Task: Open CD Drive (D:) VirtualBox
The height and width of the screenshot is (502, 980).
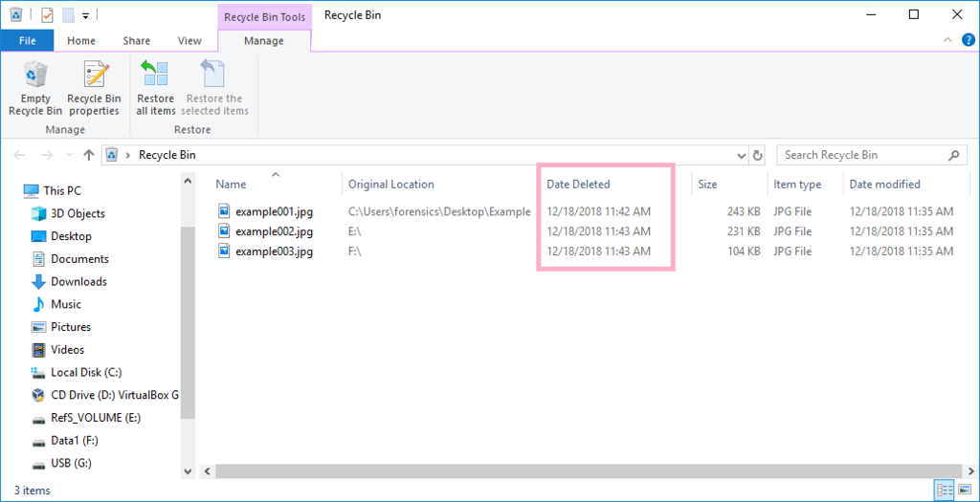Action: (x=105, y=395)
